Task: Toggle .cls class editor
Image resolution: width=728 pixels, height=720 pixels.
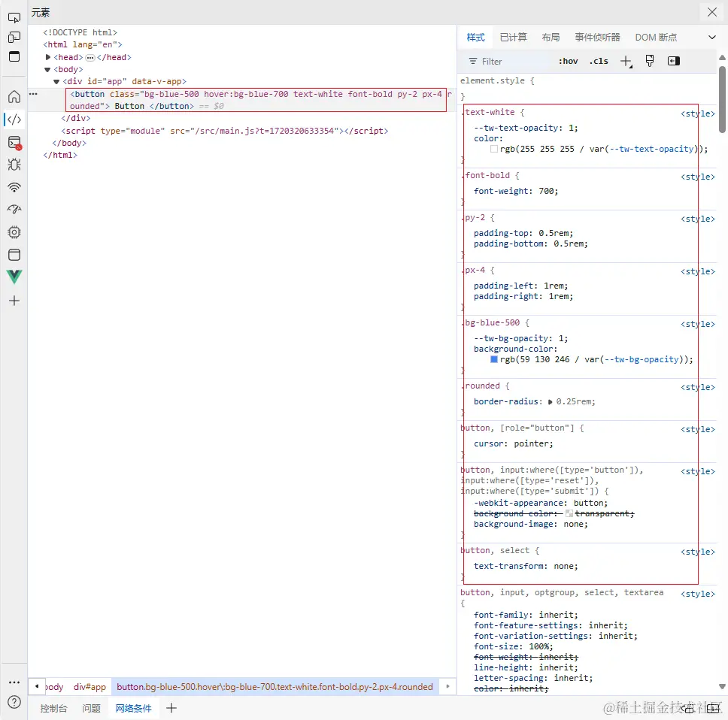Action: pyautogui.click(x=599, y=61)
